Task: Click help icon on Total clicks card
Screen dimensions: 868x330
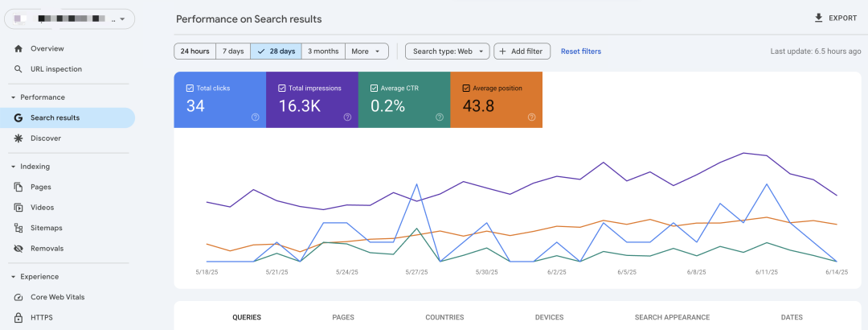Action: point(256,117)
